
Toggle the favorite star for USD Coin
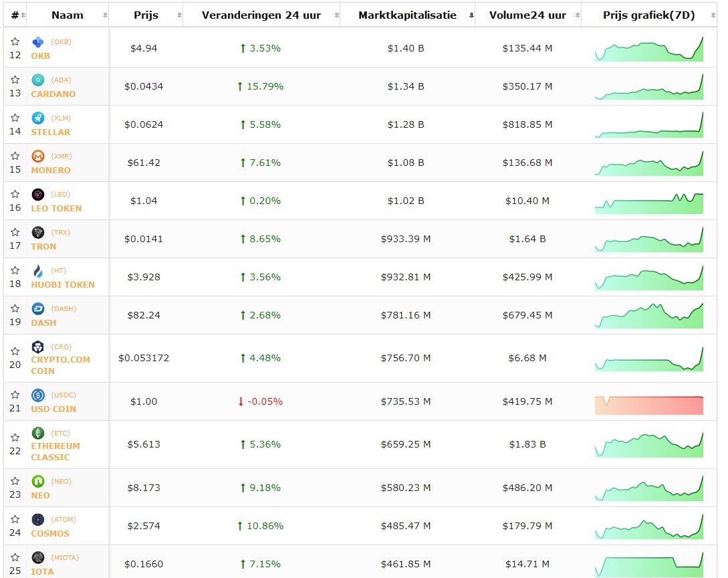15,395
